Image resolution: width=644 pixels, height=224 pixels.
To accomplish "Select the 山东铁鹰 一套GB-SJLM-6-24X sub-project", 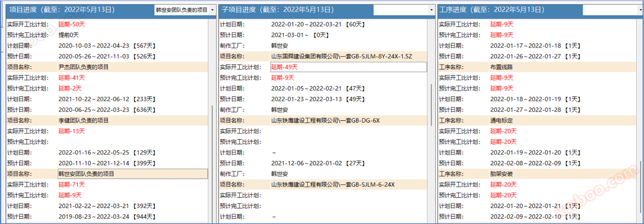I will 333,185.
